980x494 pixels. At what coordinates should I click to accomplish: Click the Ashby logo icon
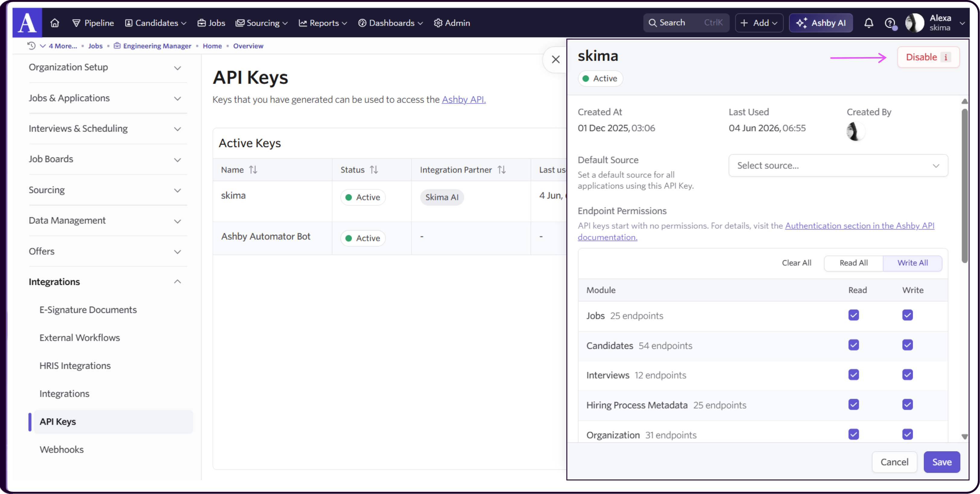(x=27, y=22)
